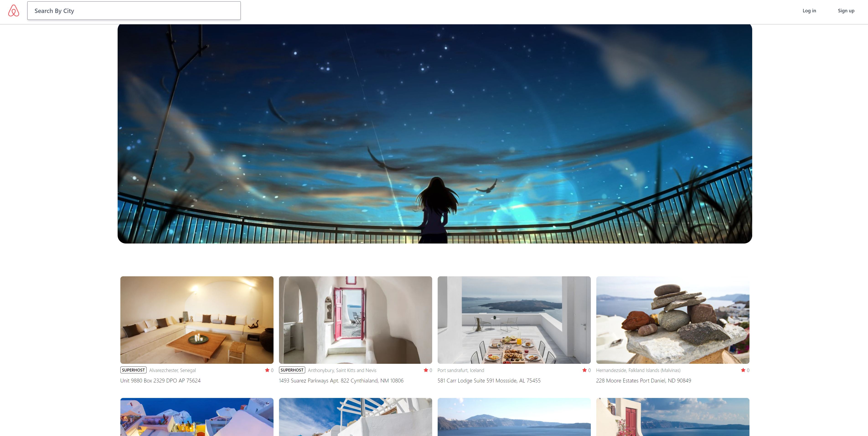Click the star rating icon for Alvarezchester
The image size is (868, 436).
point(267,370)
